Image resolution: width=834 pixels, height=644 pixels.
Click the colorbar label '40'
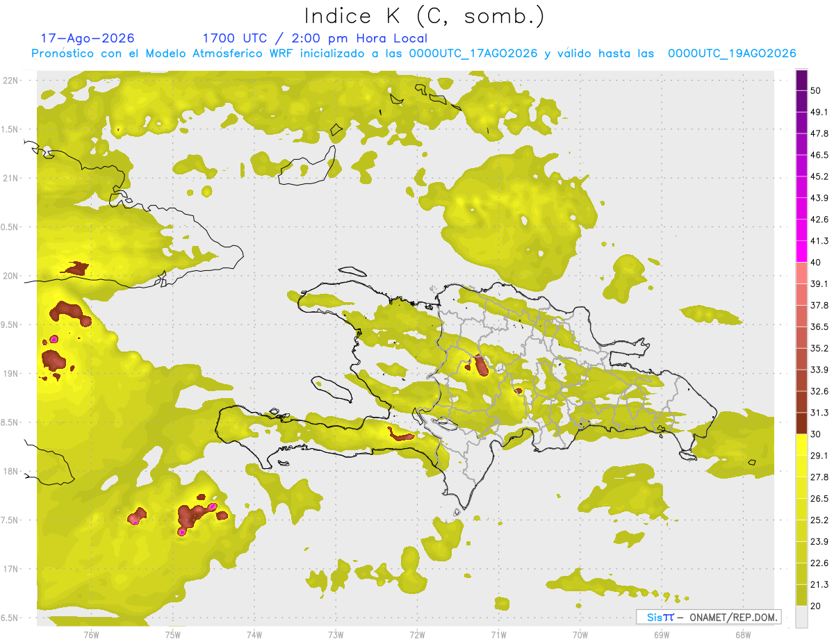(816, 263)
